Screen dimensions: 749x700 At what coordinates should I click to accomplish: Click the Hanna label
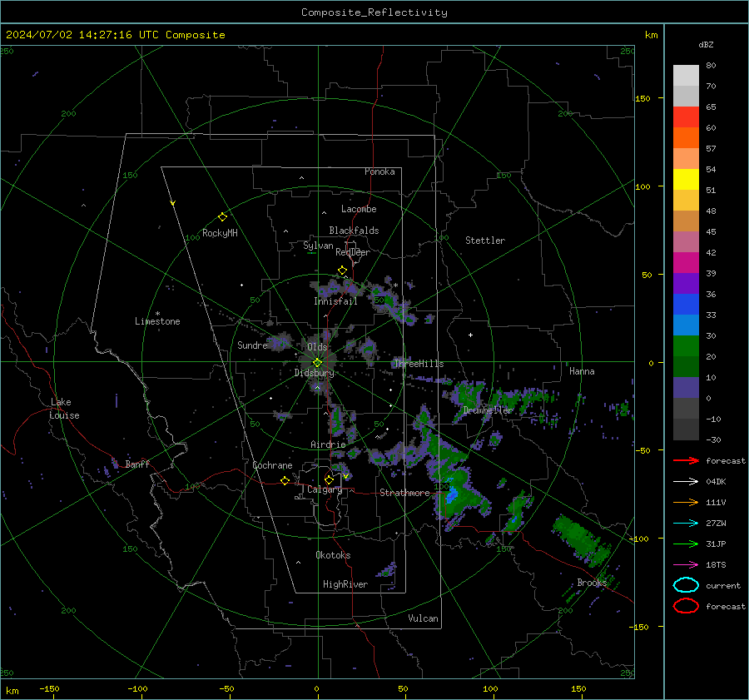(x=582, y=371)
